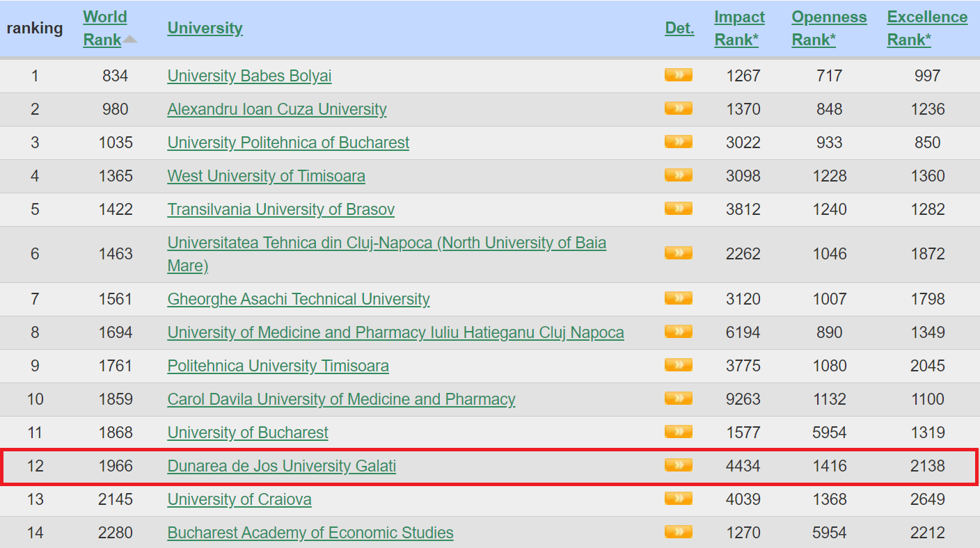Open details arrow for University Babes Bolyai

[679, 75]
